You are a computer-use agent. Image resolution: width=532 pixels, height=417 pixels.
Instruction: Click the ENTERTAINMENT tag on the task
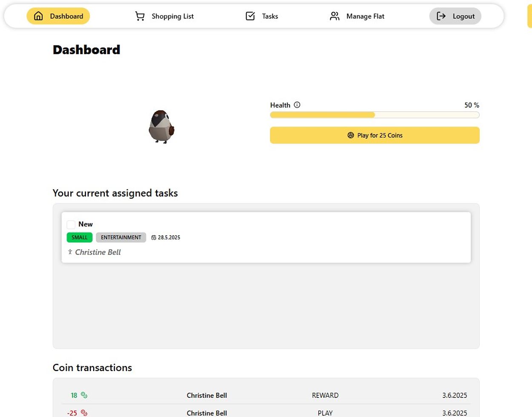[x=121, y=237]
